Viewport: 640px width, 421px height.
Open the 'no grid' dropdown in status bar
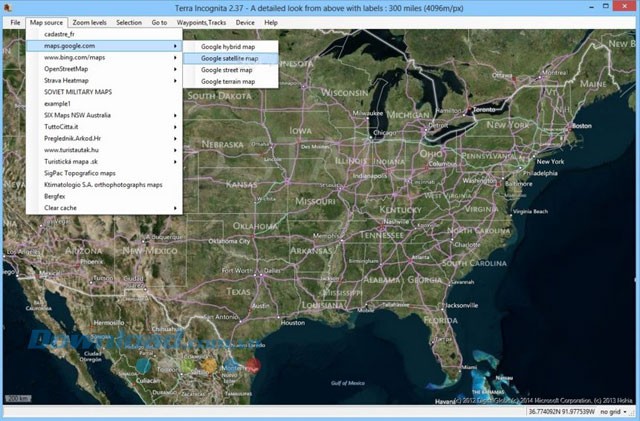[x=614, y=413]
